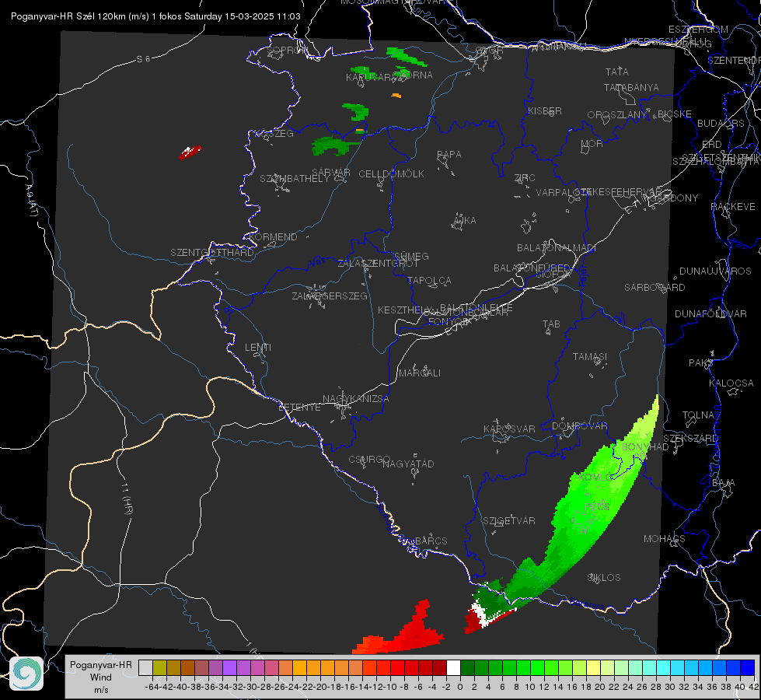Select the KÖRMEND town label
This screenshot has width=761, height=700.
272,237
